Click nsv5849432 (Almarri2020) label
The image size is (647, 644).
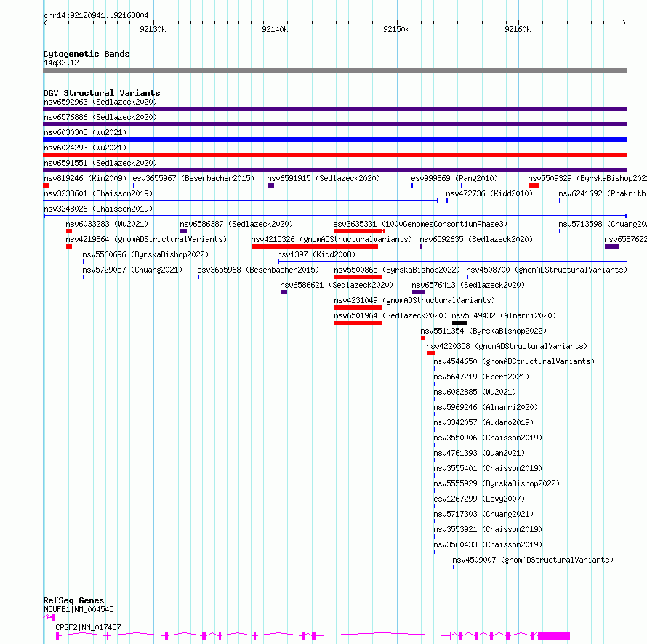coord(504,315)
